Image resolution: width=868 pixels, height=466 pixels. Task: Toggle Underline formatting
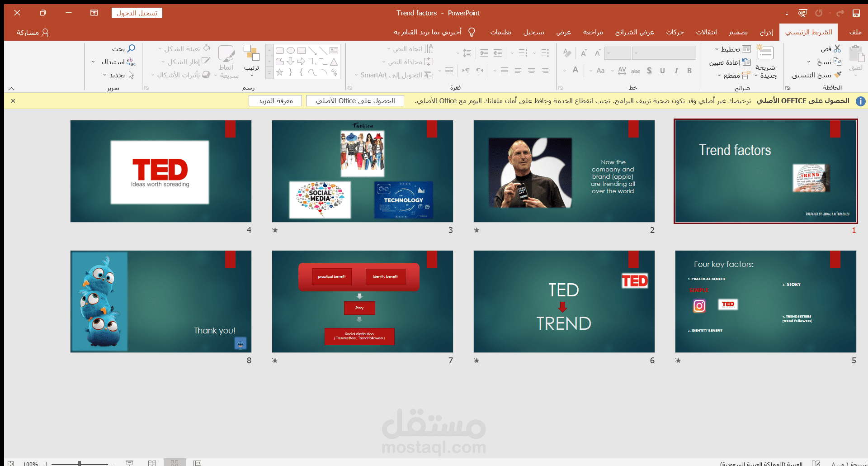[662, 71]
